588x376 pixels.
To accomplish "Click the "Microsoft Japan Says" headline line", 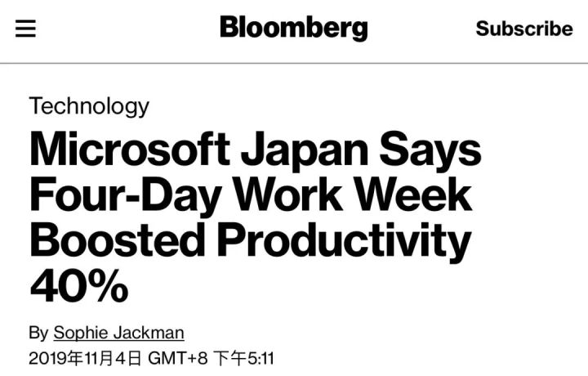I will click(x=255, y=152).
